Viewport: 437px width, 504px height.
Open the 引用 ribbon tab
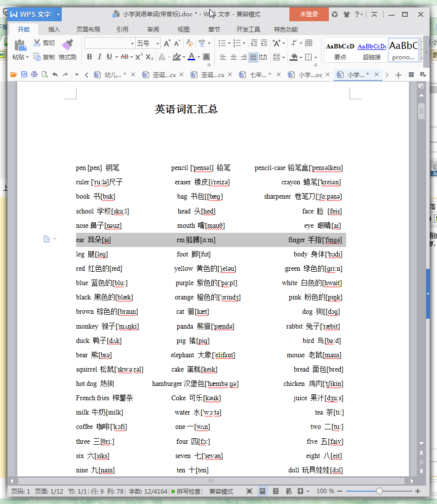(122, 29)
